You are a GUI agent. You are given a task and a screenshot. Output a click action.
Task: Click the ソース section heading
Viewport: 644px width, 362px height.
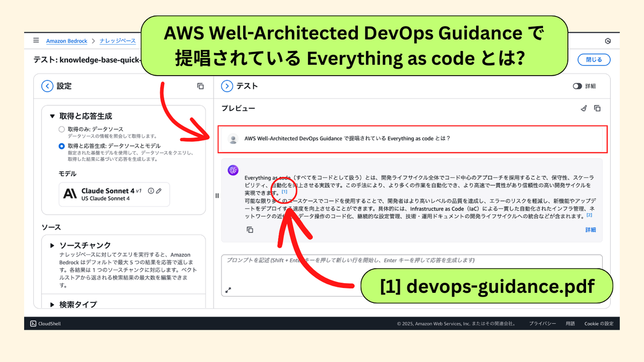click(x=52, y=227)
